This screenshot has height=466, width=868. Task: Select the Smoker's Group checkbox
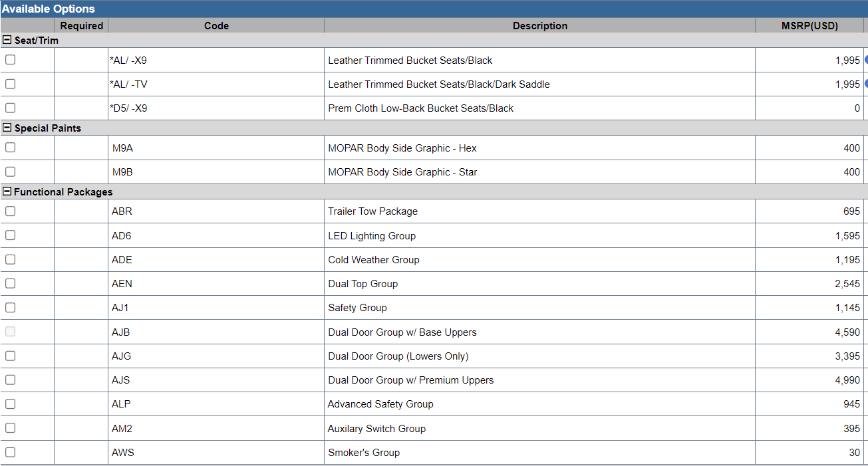pos(10,452)
